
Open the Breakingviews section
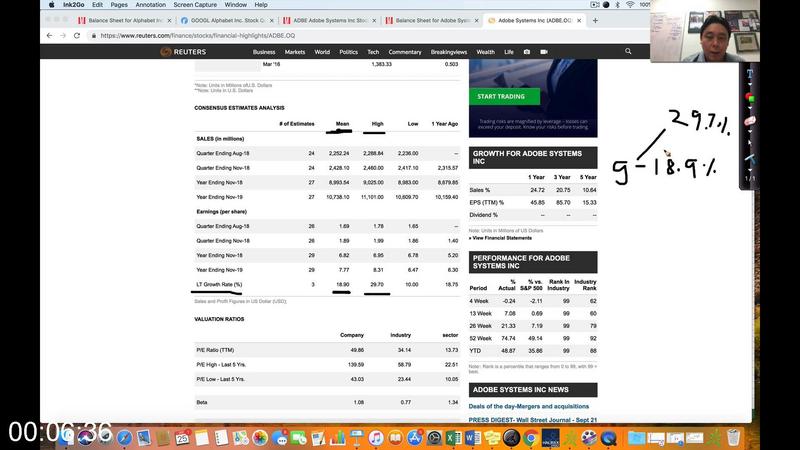pos(448,52)
